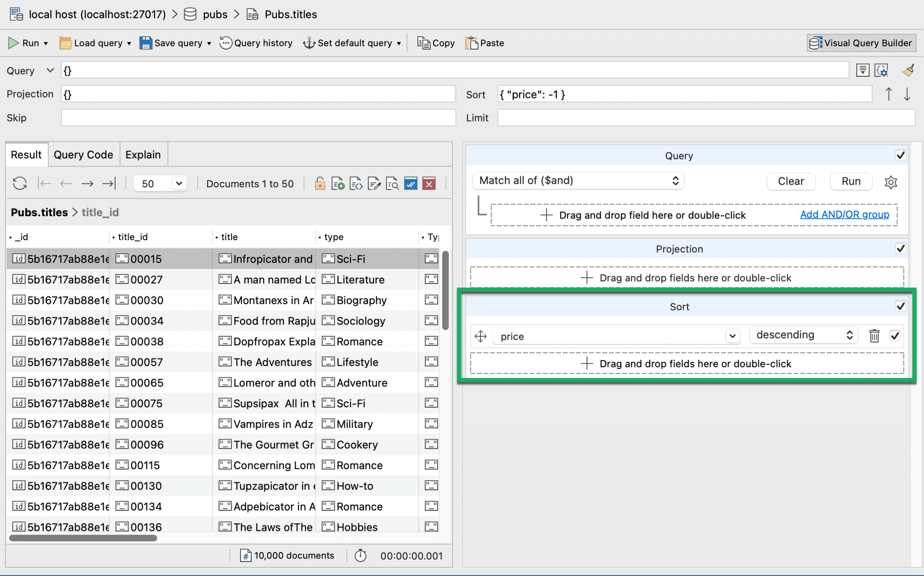Click the red delete document icon
This screenshot has width=924, height=576.
(x=429, y=183)
